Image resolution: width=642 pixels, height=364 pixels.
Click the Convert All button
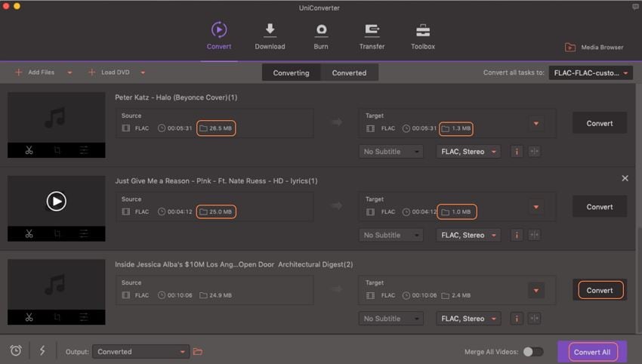coord(592,352)
